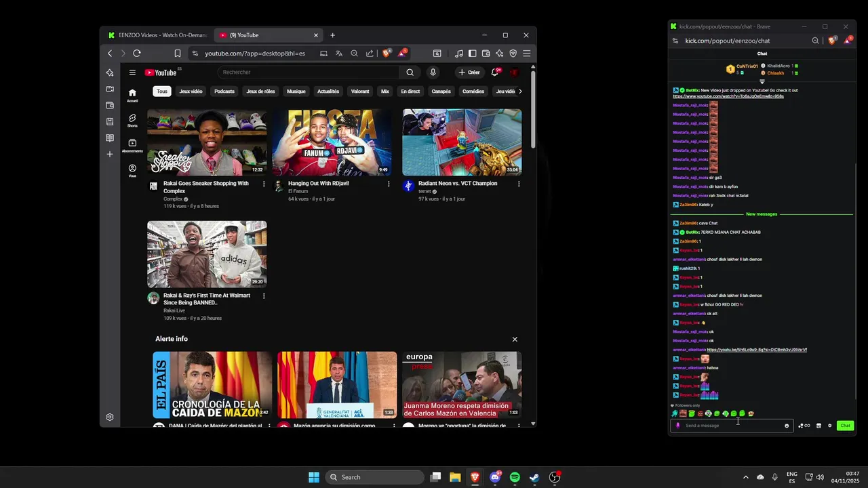This screenshot has height=488, width=868.
Task: Select the Musique filter chip
Action: pyautogui.click(x=296, y=91)
